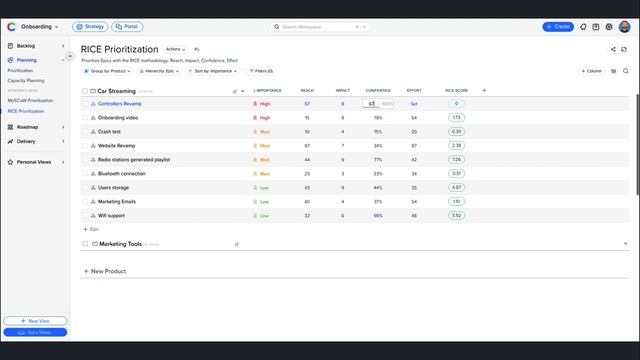The width and height of the screenshot is (640, 360).
Task: Click the Personal Views star icon
Action: (x=10, y=162)
